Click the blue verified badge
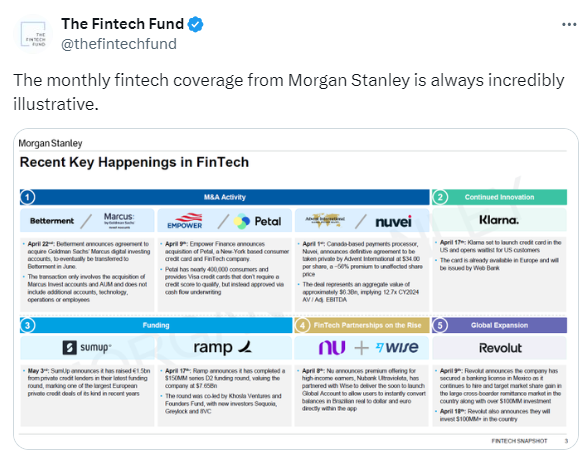This screenshot has height=460, width=588. click(x=195, y=24)
